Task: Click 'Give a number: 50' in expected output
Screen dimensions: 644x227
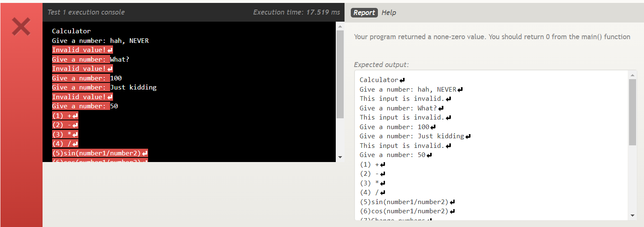Action: [x=396, y=155]
